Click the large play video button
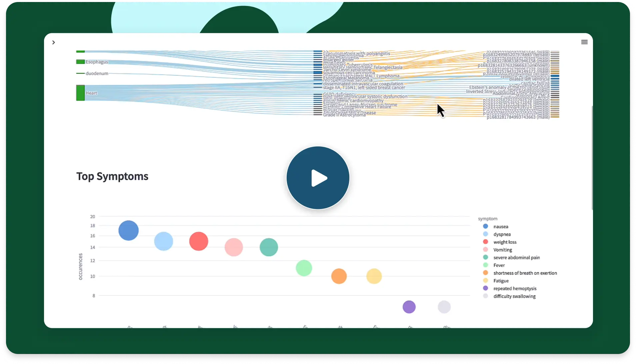Image resolution: width=636 pixels, height=364 pixels. [318, 178]
